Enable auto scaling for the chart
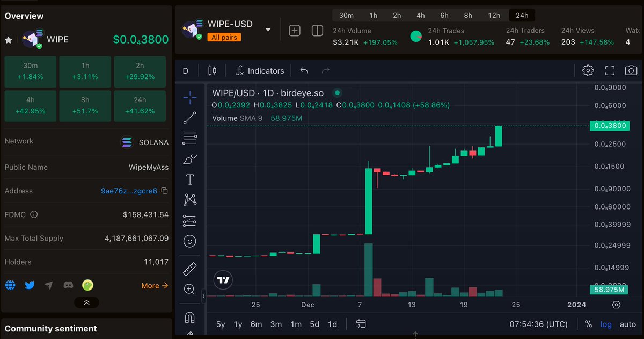Screen dimensions: 644x339 click(627, 324)
